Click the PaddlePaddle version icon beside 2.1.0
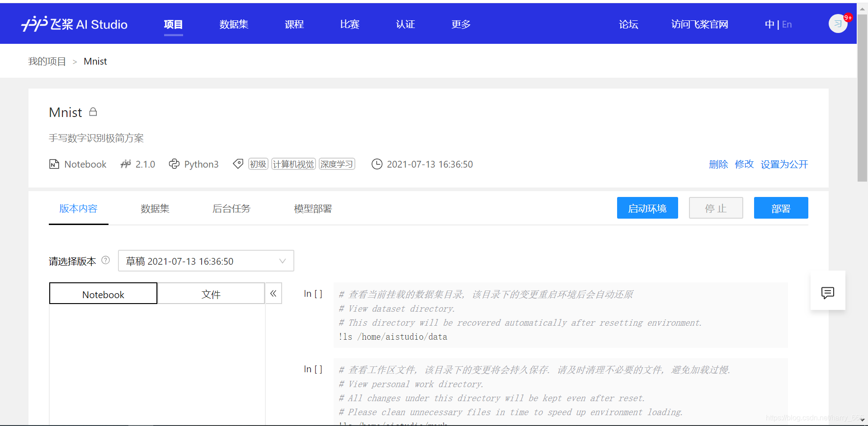 coord(126,164)
